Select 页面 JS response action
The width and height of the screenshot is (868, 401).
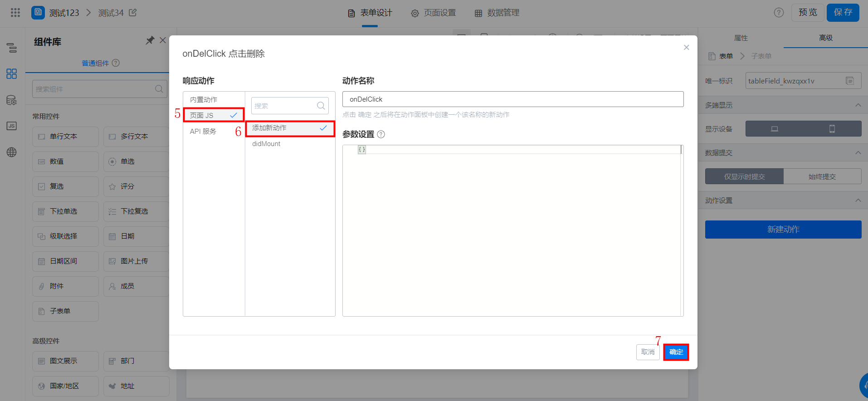coord(214,115)
